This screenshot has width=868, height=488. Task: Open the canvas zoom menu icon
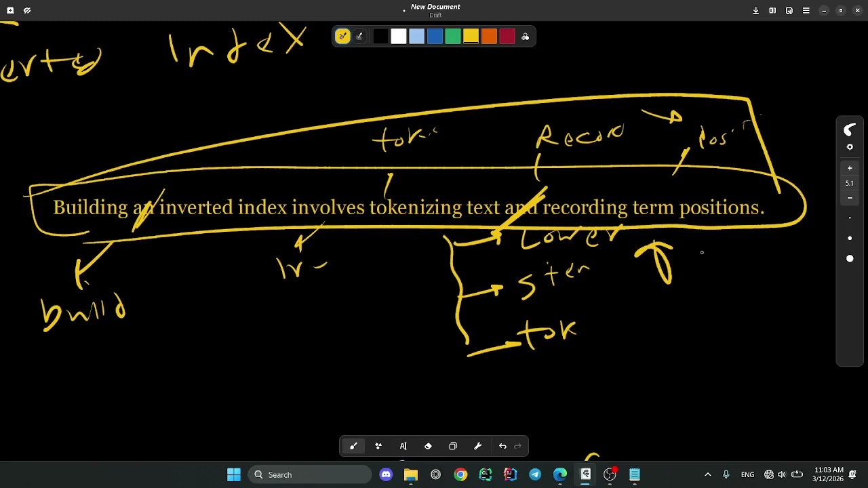pos(789,10)
